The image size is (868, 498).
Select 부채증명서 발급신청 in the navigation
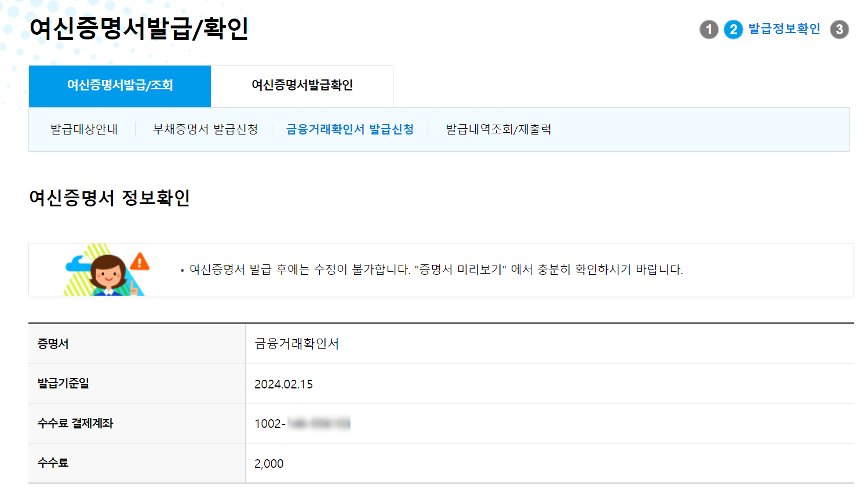[204, 130]
